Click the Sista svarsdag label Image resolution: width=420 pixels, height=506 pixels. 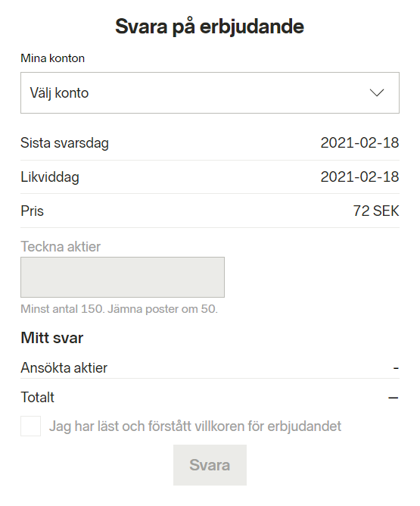(x=65, y=143)
